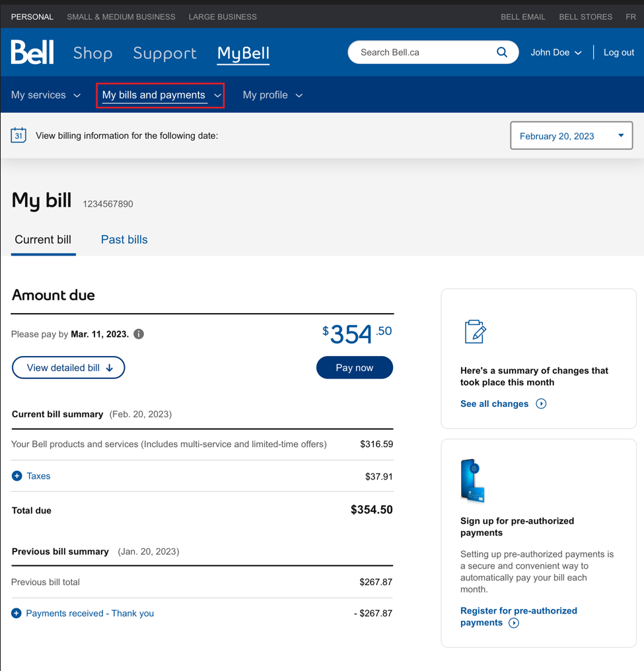Click the search magnifier icon

pyautogui.click(x=502, y=52)
